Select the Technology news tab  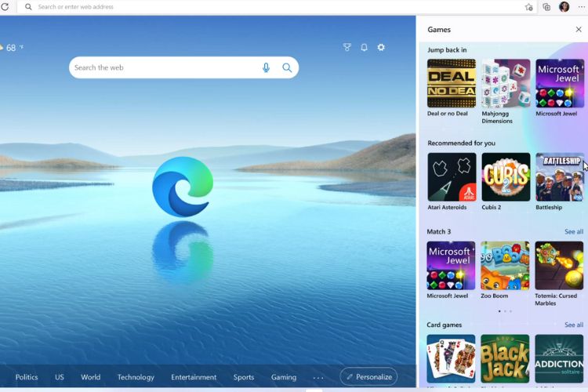[136, 377]
